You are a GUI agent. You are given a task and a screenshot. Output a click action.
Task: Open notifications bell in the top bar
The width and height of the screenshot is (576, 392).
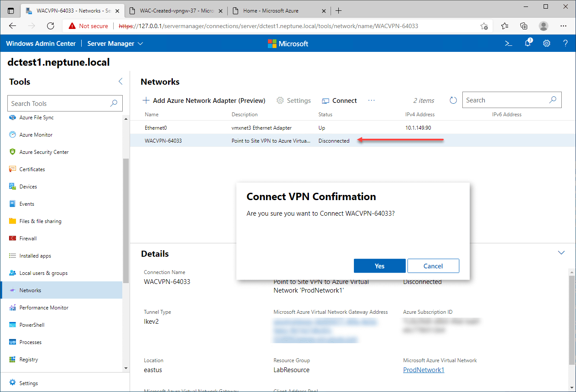pos(528,43)
